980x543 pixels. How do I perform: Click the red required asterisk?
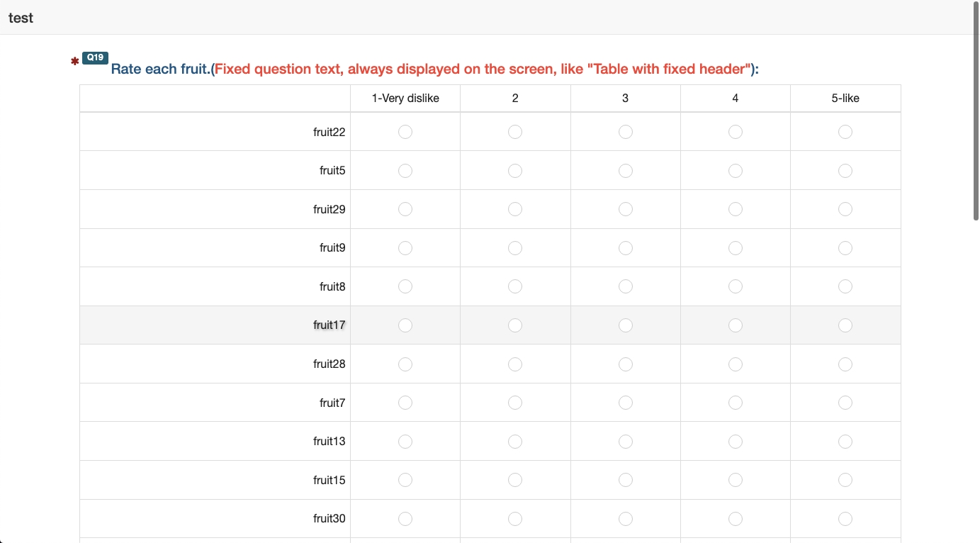74,62
